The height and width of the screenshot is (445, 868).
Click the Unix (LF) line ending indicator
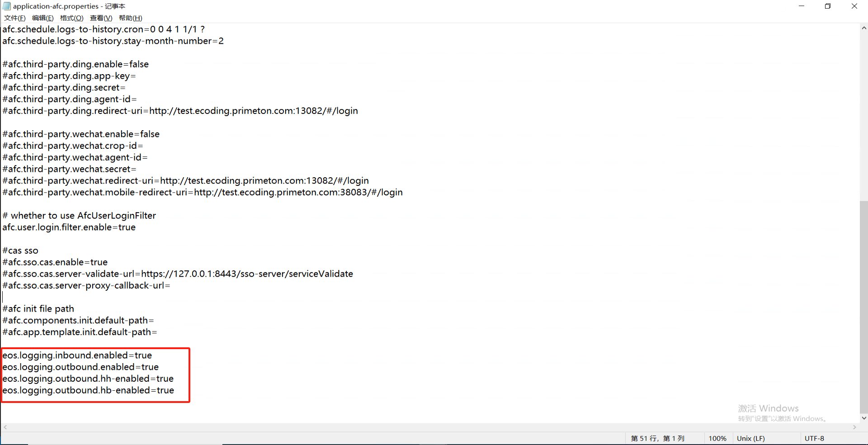[x=751, y=439]
